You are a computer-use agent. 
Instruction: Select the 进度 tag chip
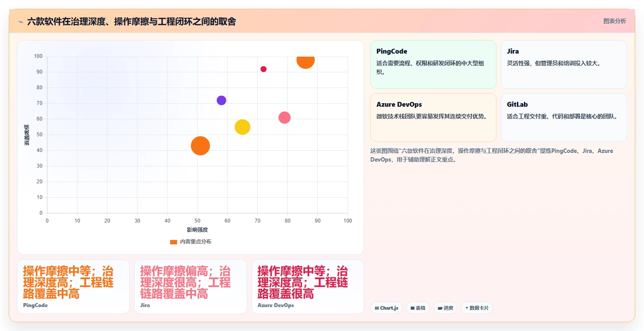pos(445,308)
